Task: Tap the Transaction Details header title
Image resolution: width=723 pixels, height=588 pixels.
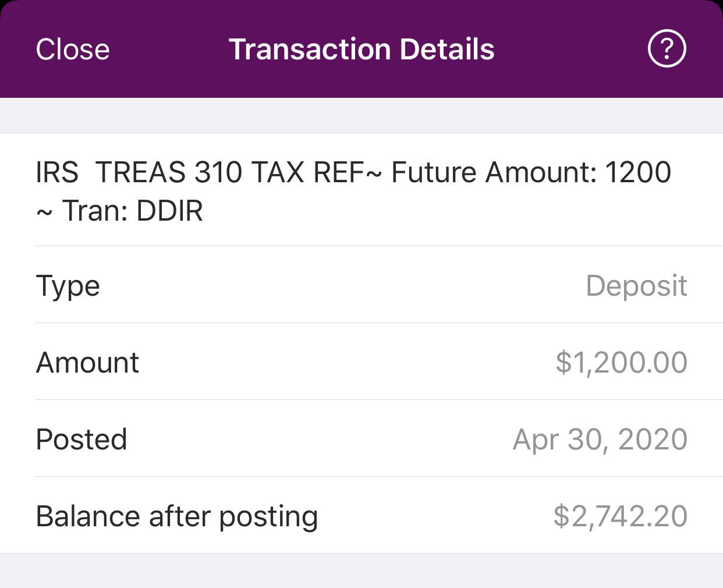Action: point(361,49)
